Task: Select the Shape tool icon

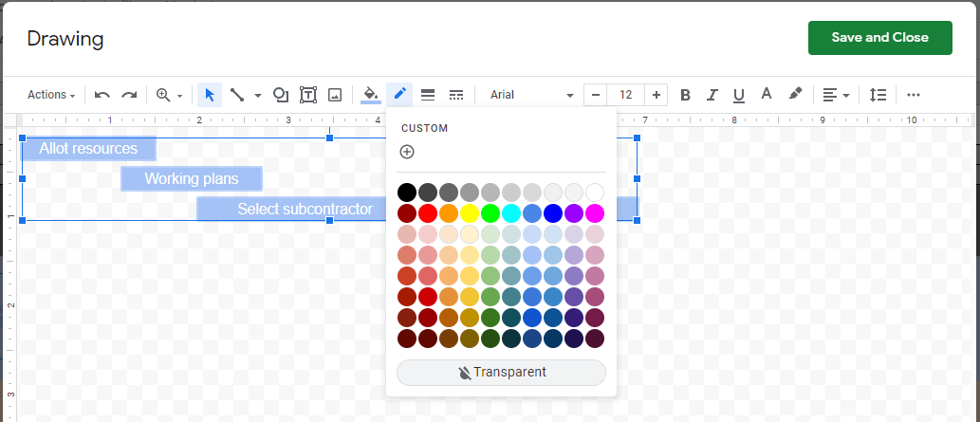Action: pyautogui.click(x=281, y=95)
